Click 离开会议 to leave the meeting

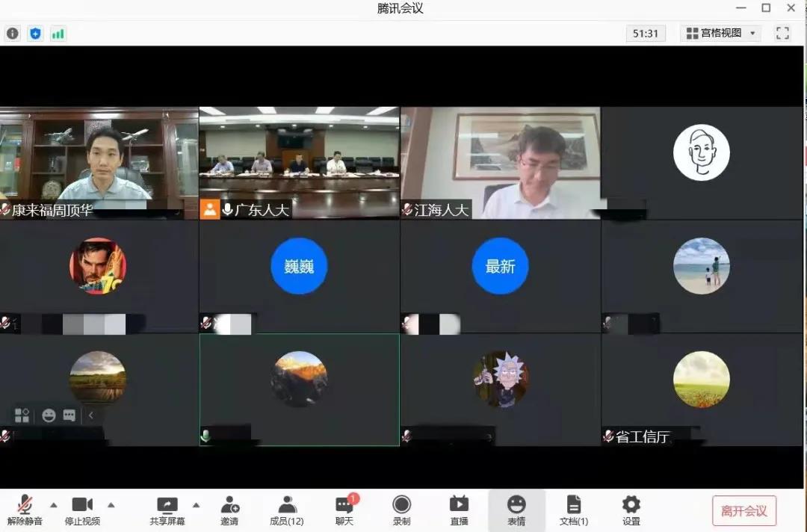point(744,510)
